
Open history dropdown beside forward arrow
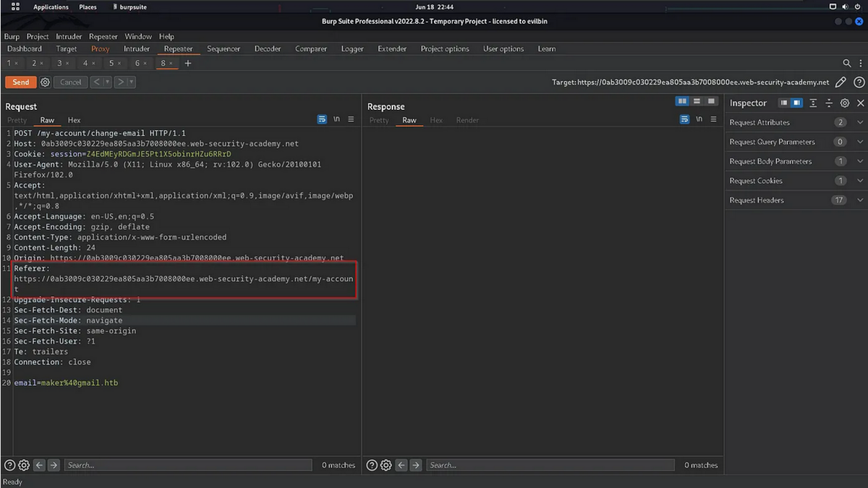pos(132,82)
